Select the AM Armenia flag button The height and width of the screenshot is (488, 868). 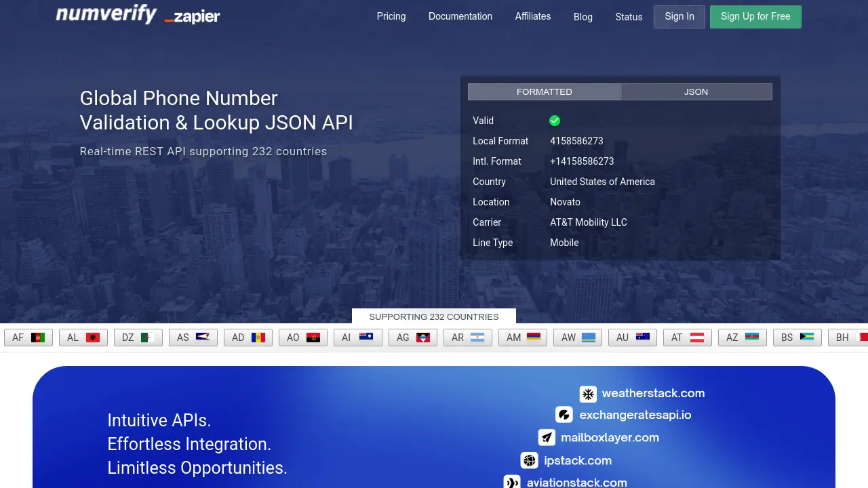523,338
